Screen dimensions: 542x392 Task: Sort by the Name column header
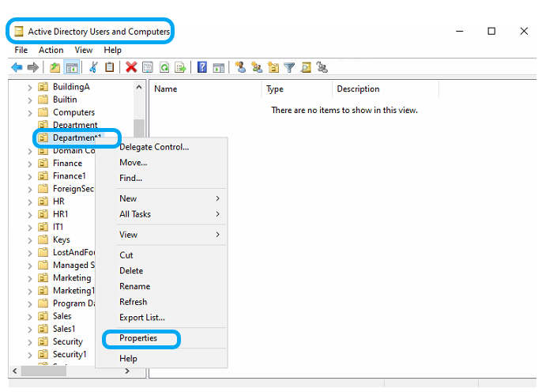click(x=206, y=89)
